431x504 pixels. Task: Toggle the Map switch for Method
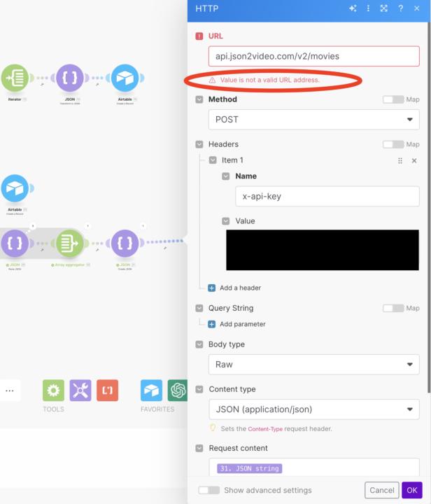click(393, 99)
